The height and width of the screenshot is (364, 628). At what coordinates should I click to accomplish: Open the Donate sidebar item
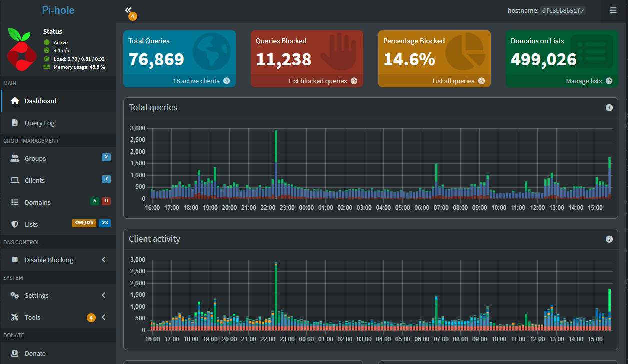pyautogui.click(x=35, y=353)
